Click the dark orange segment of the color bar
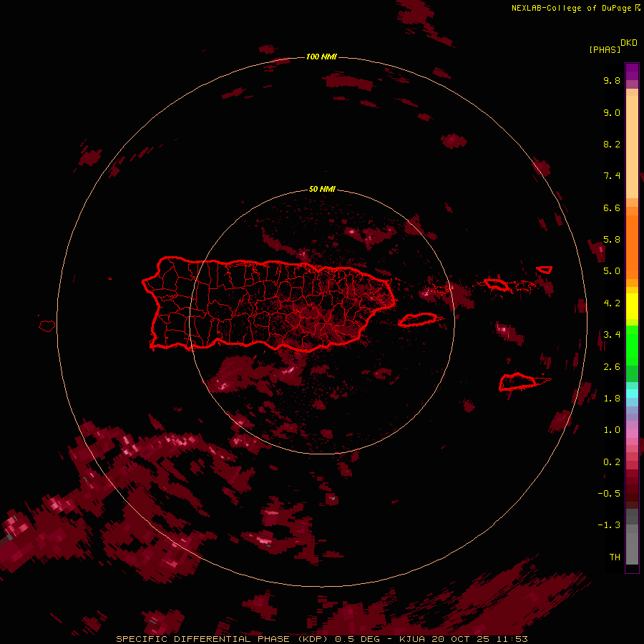This screenshot has width=644, height=644. pyautogui.click(x=632, y=248)
